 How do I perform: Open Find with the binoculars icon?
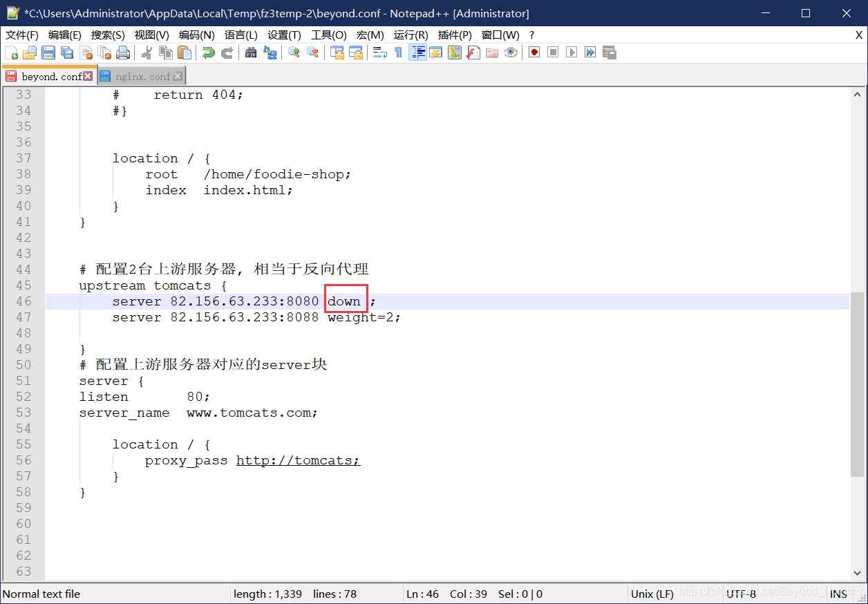tap(251, 53)
